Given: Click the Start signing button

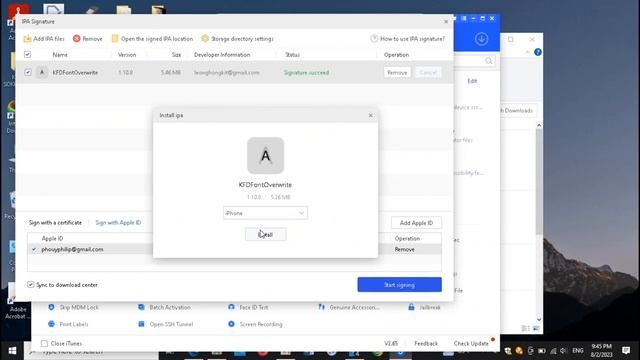Looking at the screenshot, I should pos(400,285).
